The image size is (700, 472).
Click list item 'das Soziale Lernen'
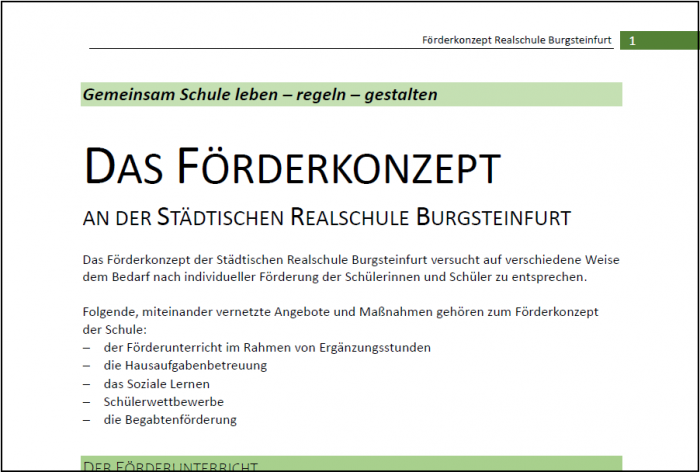pyautogui.click(x=156, y=384)
